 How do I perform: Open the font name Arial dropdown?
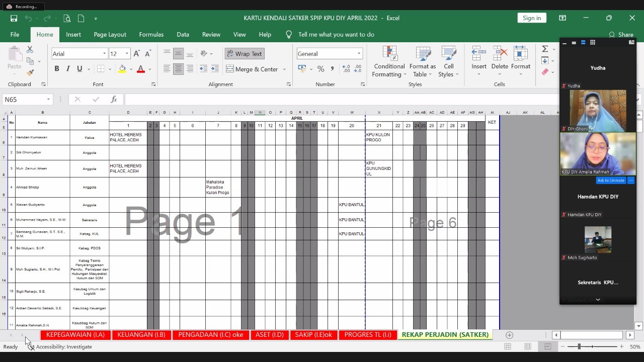104,54
